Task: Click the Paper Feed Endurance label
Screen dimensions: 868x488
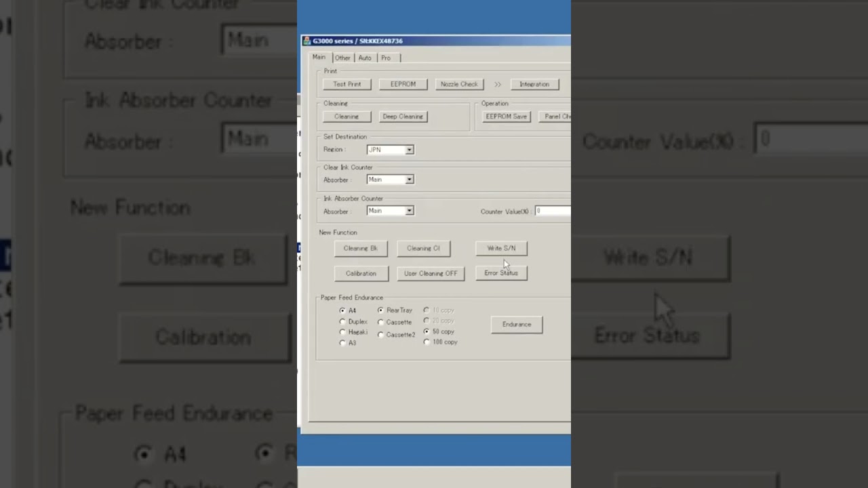Action: coord(352,298)
